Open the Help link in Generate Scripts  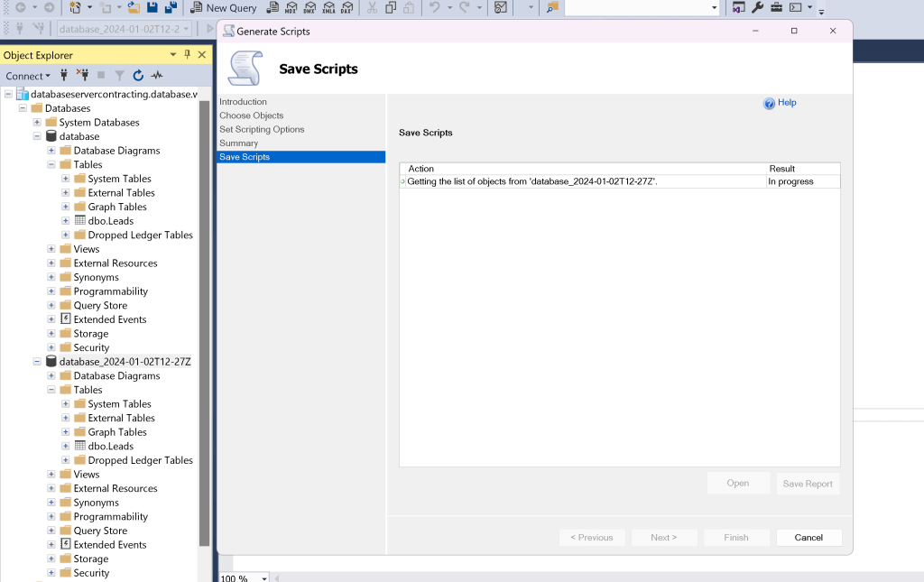click(x=787, y=103)
